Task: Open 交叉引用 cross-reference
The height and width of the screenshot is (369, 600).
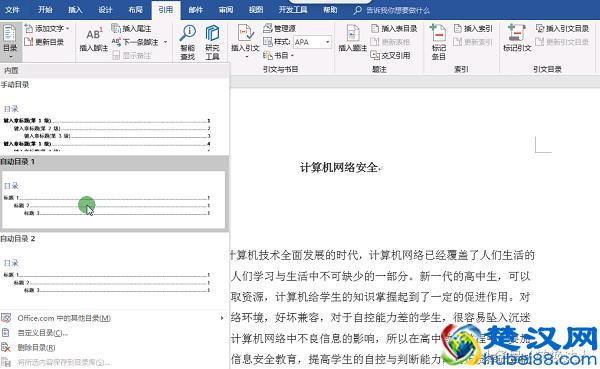Action: tap(390, 56)
